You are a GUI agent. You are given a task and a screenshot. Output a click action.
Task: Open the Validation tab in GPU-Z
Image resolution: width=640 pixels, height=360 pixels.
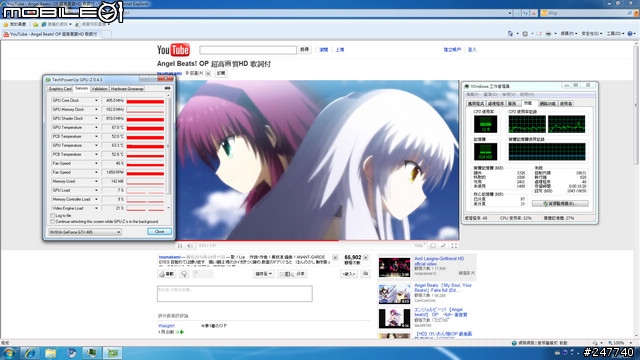(100, 89)
